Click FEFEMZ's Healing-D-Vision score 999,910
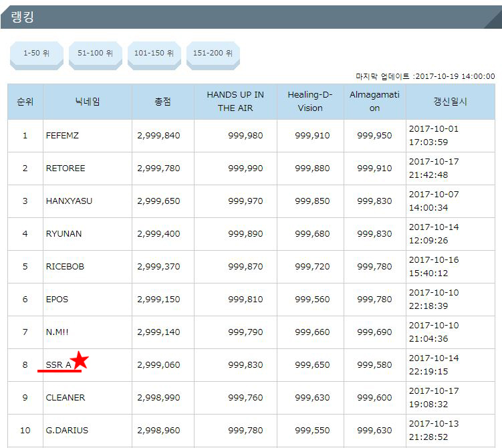502x448 pixels. coord(312,136)
